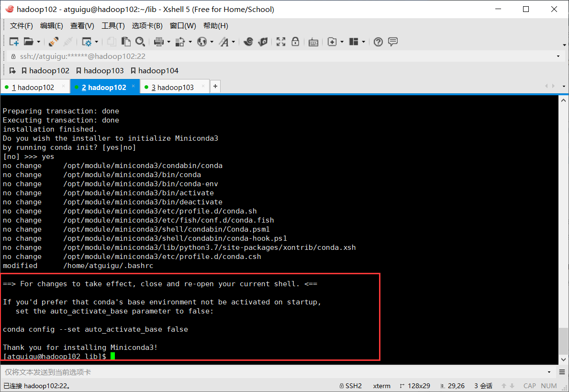569x392 pixels.
Task: Click the lock screen padlock icon
Action: pos(295,41)
